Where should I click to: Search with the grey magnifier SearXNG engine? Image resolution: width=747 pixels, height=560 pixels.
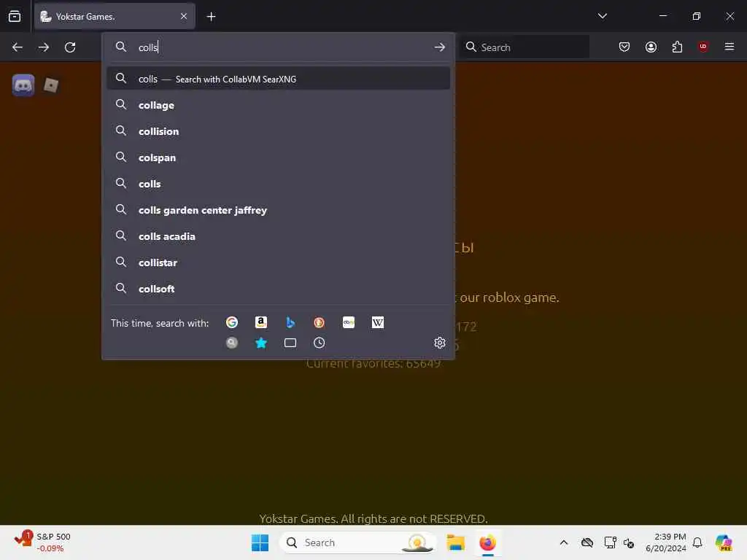coord(232,343)
